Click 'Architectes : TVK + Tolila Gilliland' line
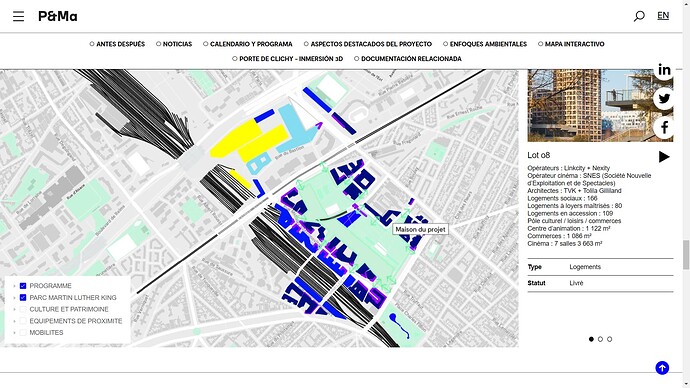Screen dimensions: 690x388 pos(574,190)
